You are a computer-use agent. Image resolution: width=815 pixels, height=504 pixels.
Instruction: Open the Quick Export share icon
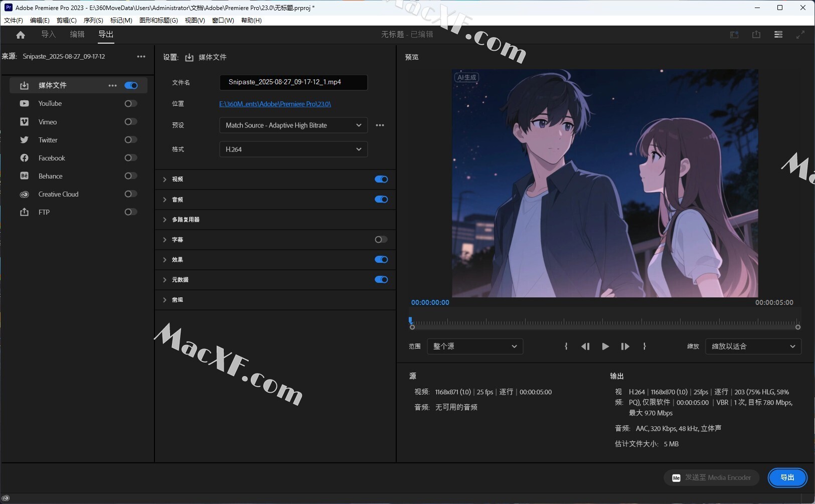[x=756, y=35]
